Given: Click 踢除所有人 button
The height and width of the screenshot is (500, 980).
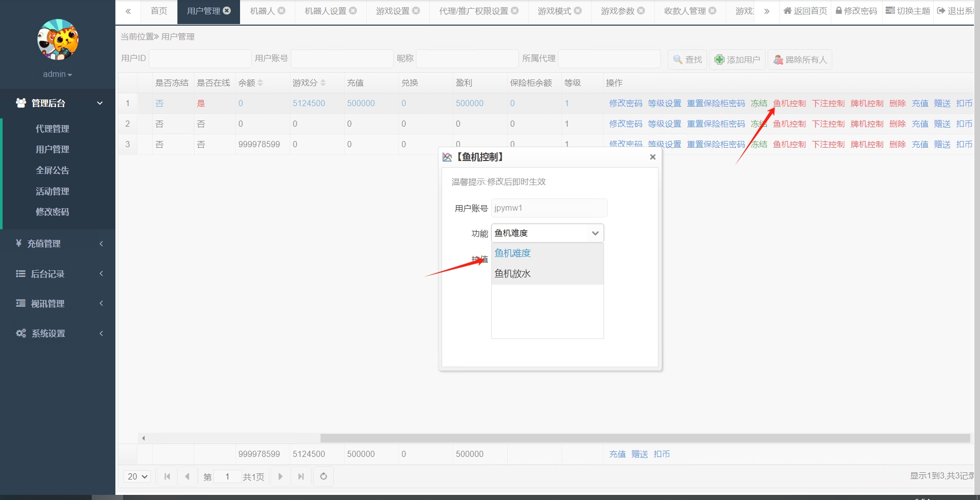Looking at the screenshot, I should coord(799,59).
